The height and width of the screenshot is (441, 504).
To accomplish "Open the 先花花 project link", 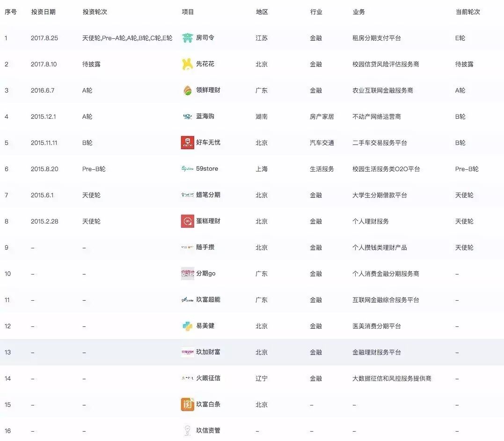I will point(205,64).
